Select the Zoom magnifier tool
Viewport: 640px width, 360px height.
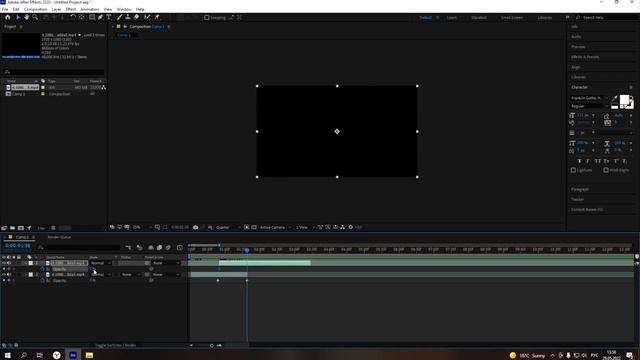[x=35, y=17]
